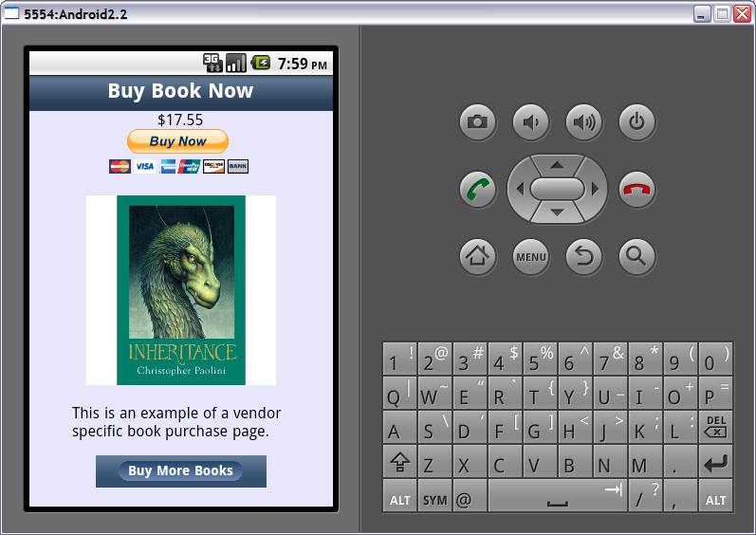Click the M key
Image resolution: width=756 pixels, height=535 pixels.
click(645, 462)
